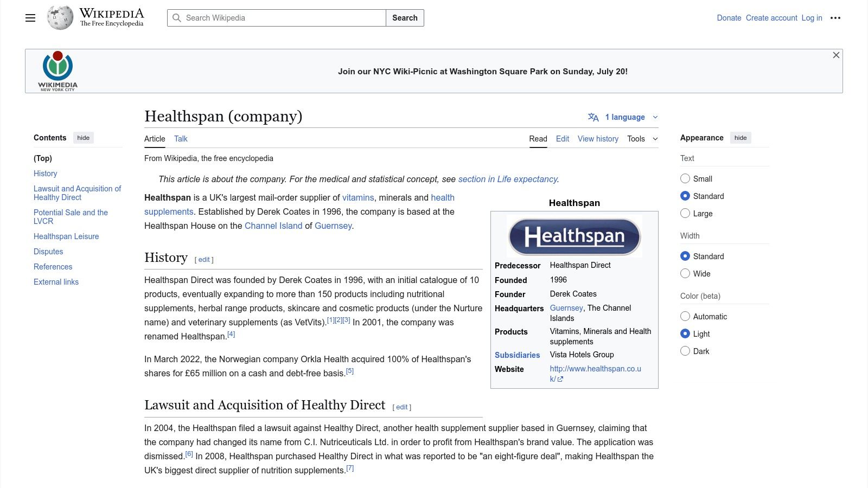Image resolution: width=868 pixels, height=488 pixels.
Task: Click the Log in link
Action: [x=812, y=18]
